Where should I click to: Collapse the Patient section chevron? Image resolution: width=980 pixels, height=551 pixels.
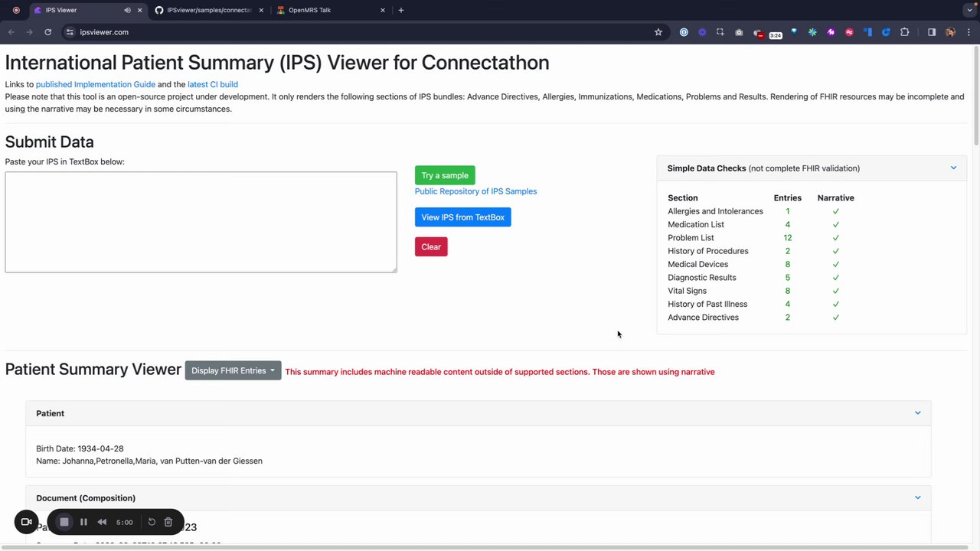coord(918,412)
